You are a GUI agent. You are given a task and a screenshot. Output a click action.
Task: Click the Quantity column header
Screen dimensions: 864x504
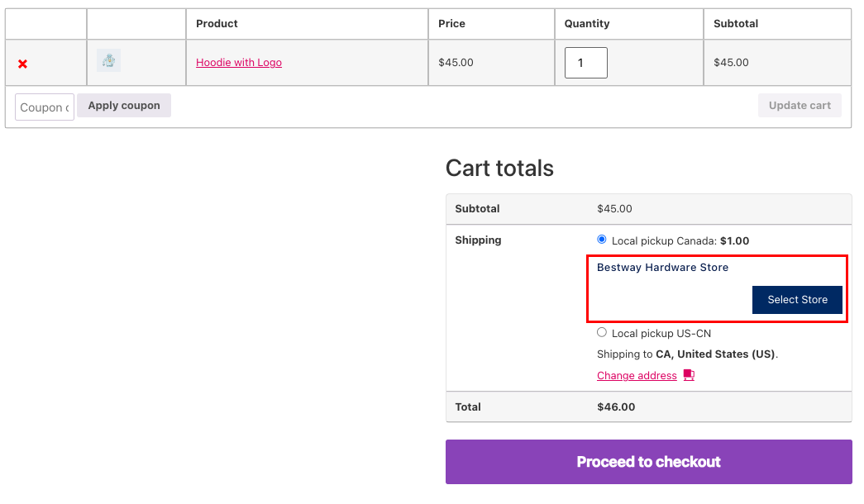[587, 24]
